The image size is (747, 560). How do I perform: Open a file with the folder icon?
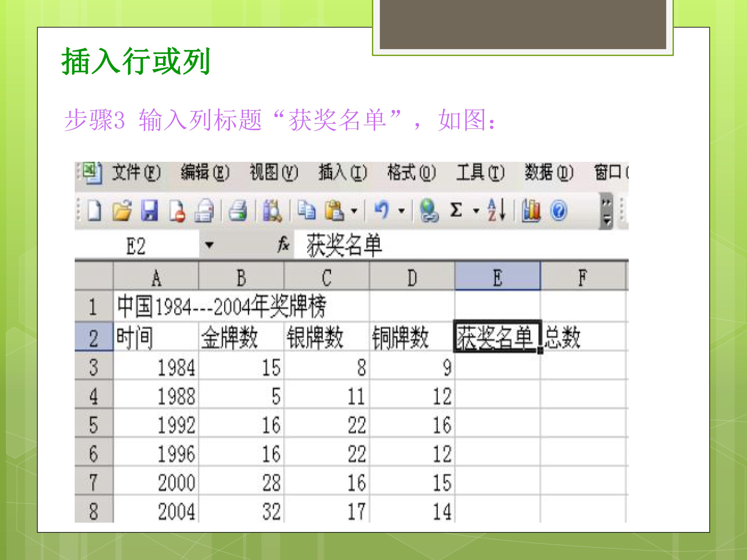(122, 210)
